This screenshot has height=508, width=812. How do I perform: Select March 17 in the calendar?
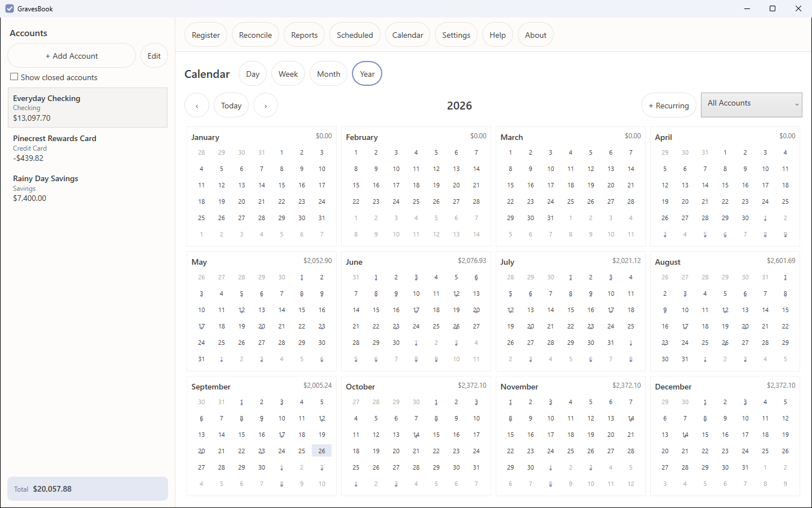[x=550, y=185]
